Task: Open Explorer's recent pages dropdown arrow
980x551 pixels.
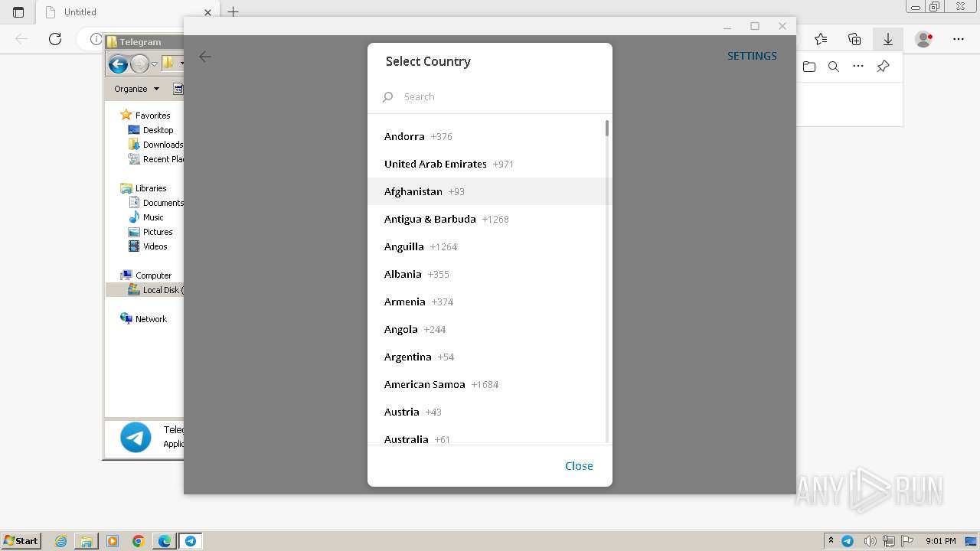Action: (x=154, y=64)
